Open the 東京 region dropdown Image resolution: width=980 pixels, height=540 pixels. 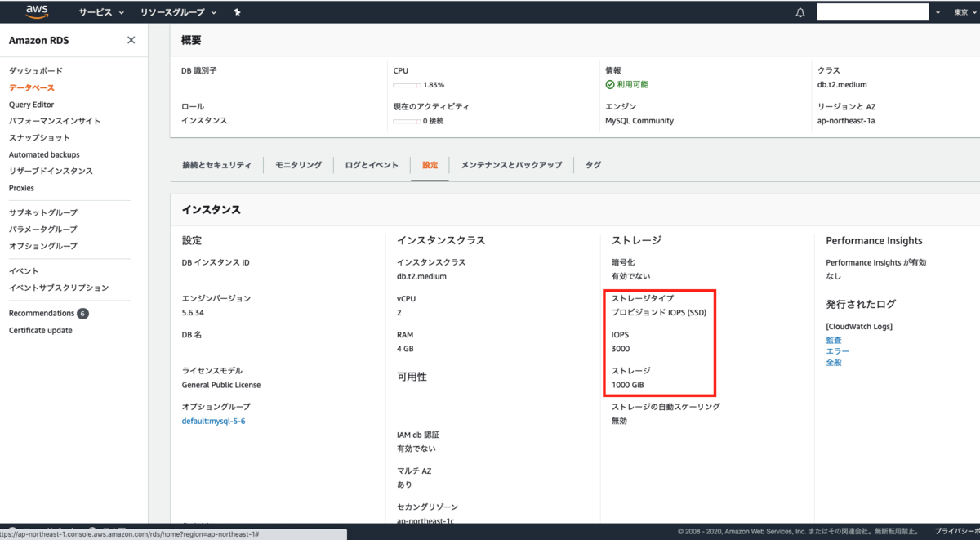click(x=965, y=12)
